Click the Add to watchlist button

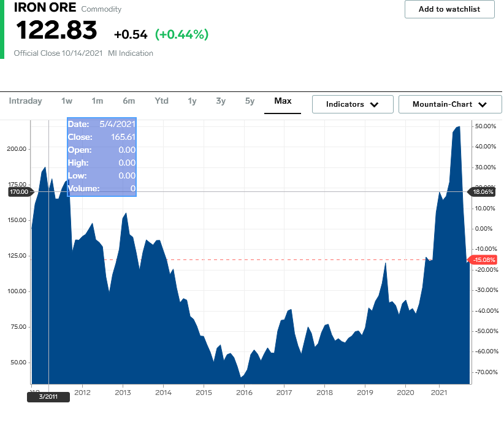tap(449, 9)
